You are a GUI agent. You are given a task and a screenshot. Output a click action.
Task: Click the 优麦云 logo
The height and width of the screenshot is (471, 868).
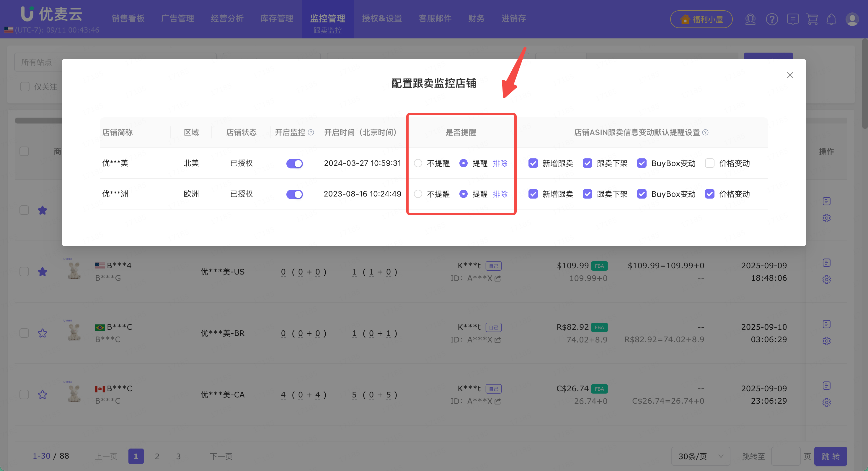[x=52, y=14]
